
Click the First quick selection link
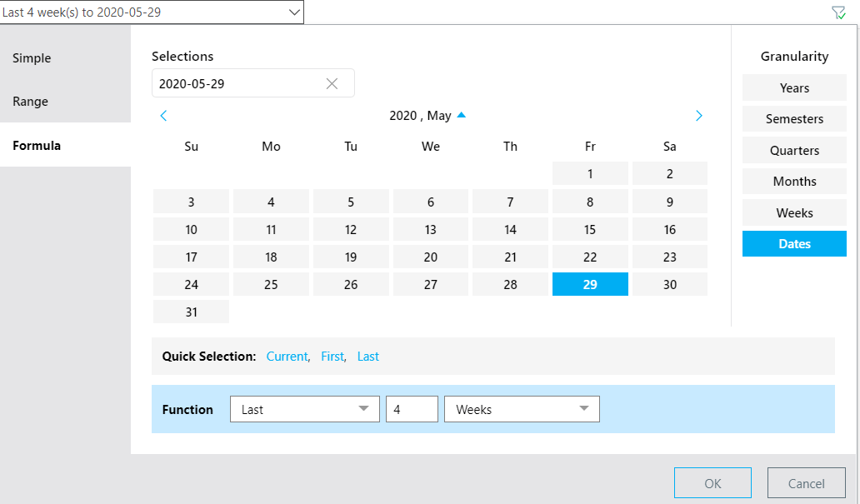[x=332, y=357]
